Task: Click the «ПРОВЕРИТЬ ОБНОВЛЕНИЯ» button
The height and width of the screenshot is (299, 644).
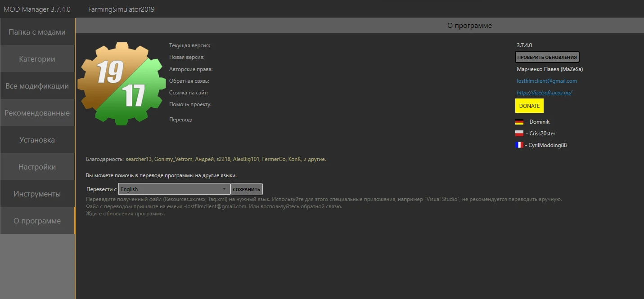Action: (x=547, y=57)
